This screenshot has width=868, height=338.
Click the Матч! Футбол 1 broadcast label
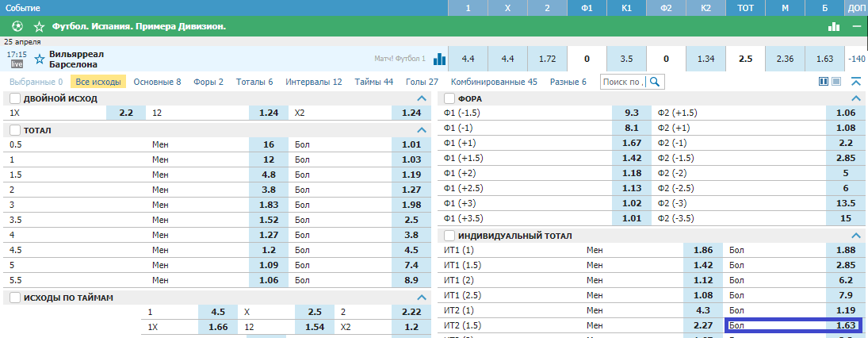click(x=400, y=59)
